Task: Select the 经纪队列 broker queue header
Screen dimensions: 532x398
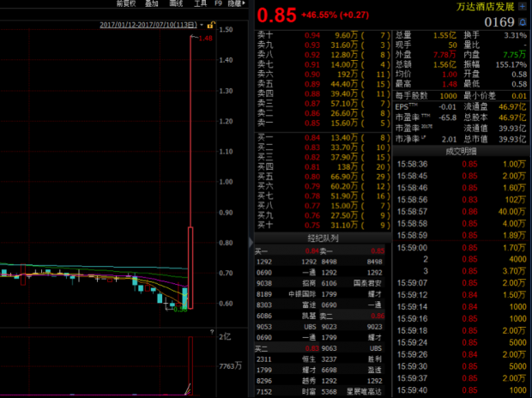Action: coord(323,238)
